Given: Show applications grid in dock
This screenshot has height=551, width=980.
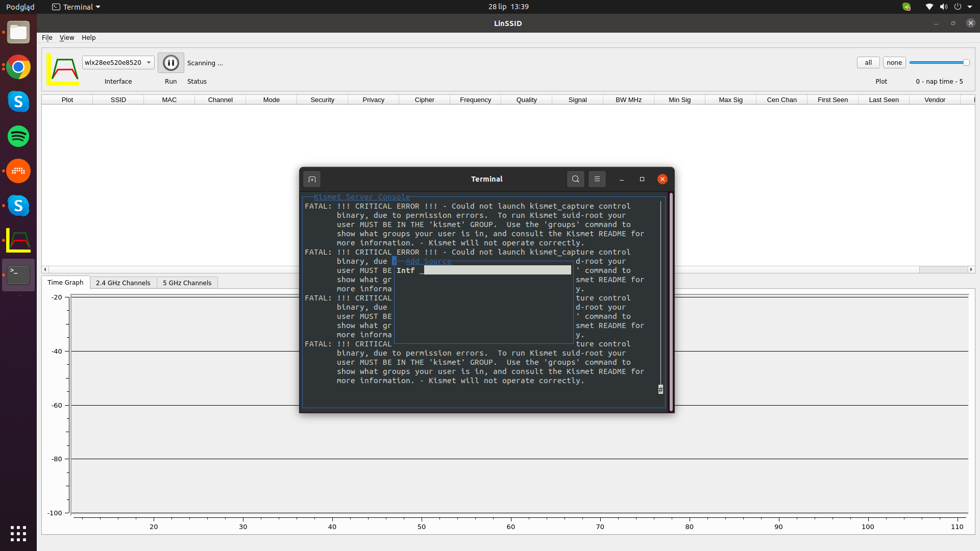Looking at the screenshot, I should click(18, 534).
